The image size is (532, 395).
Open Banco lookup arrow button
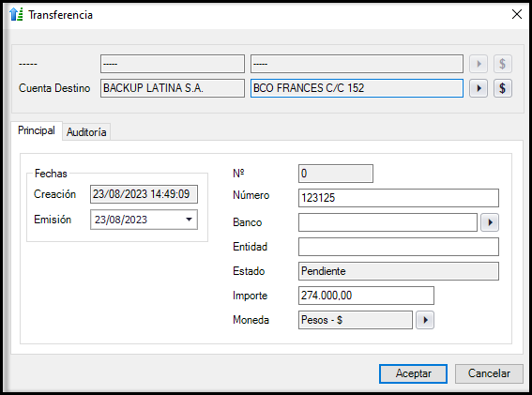[490, 222]
